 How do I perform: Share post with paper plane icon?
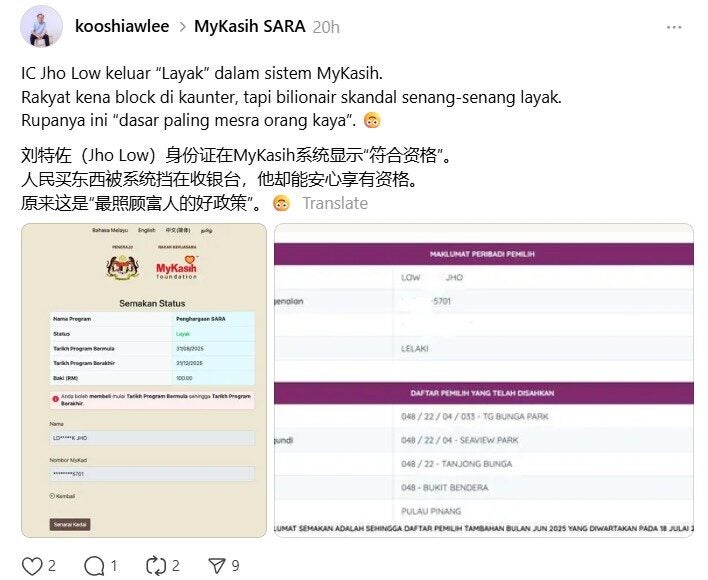point(217,566)
